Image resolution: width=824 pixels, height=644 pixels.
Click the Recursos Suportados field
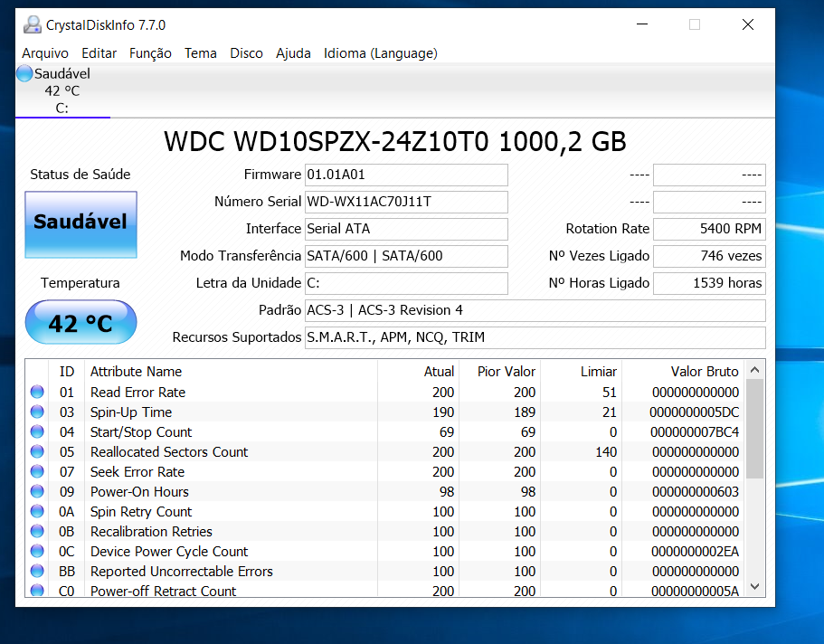(x=535, y=337)
